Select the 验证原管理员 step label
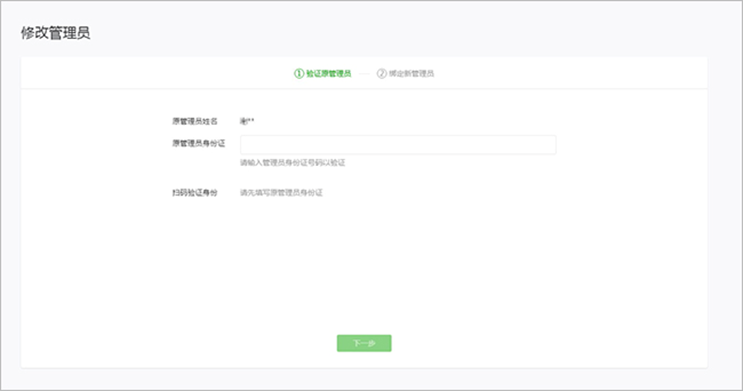Viewport: 743px width, 391px height. [328, 73]
